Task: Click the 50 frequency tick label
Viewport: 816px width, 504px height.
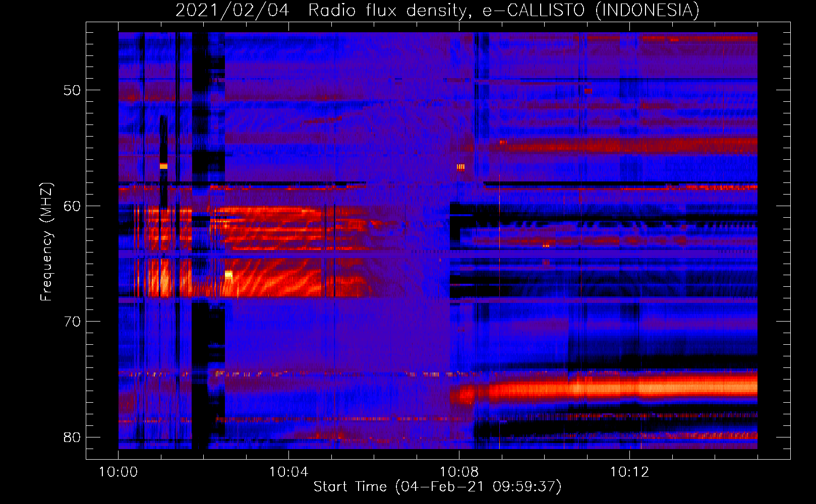Action: [72, 90]
